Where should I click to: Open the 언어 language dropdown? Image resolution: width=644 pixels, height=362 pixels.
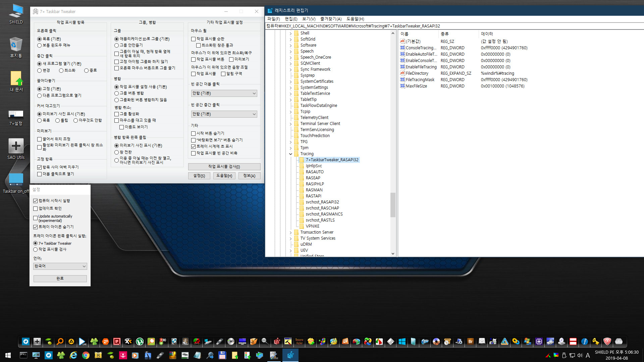60,266
